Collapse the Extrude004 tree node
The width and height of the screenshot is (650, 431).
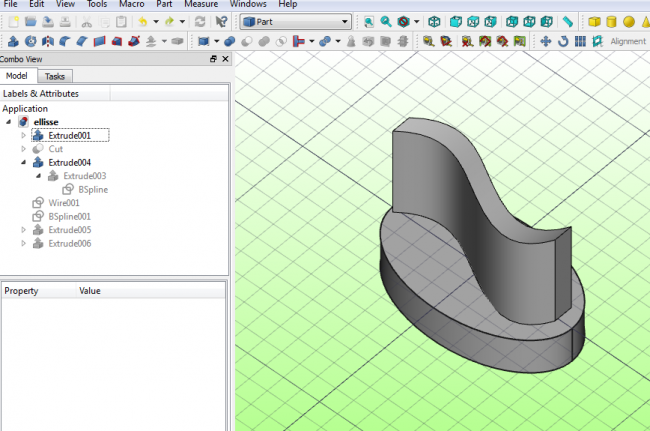coord(24,162)
